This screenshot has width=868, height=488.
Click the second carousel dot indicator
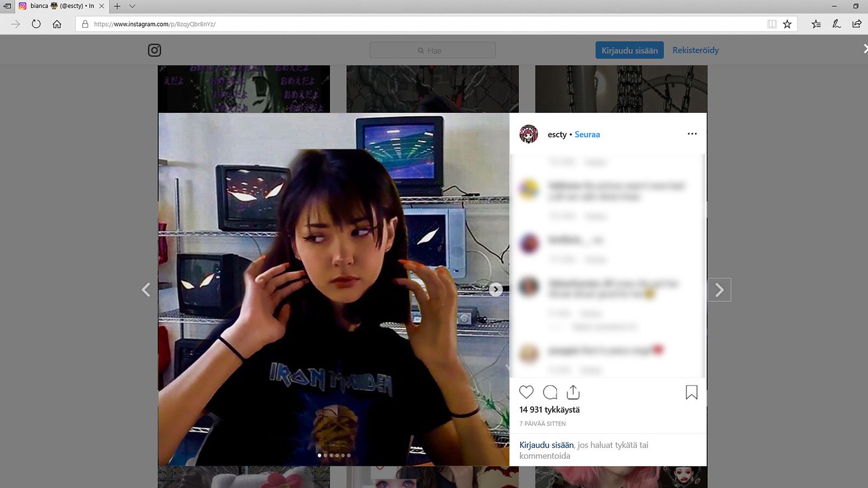(x=325, y=455)
